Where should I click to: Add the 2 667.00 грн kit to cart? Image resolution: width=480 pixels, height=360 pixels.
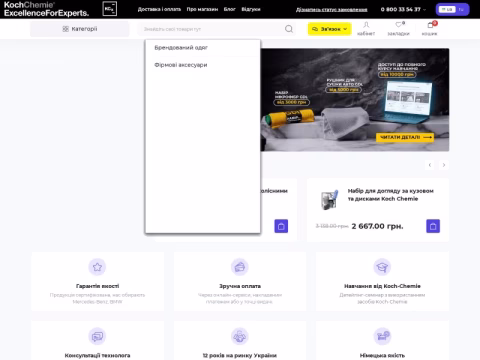pyautogui.click(x=433, y=226)
